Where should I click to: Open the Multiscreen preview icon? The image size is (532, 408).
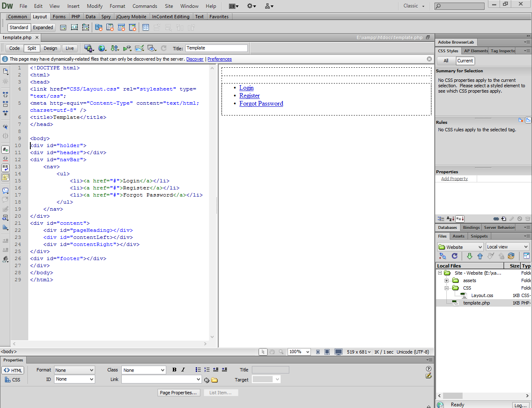pyautogui.click(x=89, y=48)
